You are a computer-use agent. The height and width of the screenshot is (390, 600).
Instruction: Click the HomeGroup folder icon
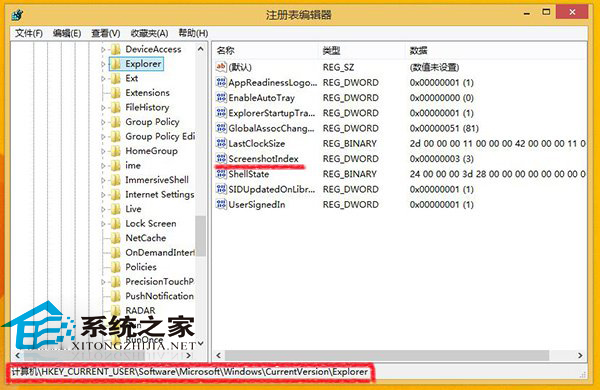[115, 151]
